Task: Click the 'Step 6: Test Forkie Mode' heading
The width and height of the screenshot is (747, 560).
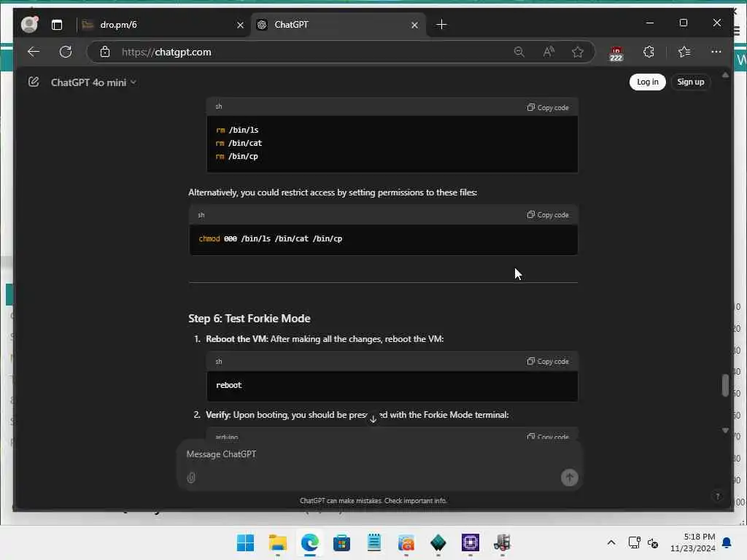Action: 249,319
